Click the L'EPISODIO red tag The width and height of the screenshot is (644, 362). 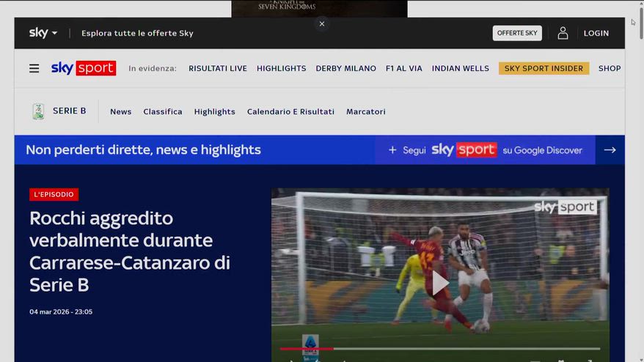click(54, 194)
